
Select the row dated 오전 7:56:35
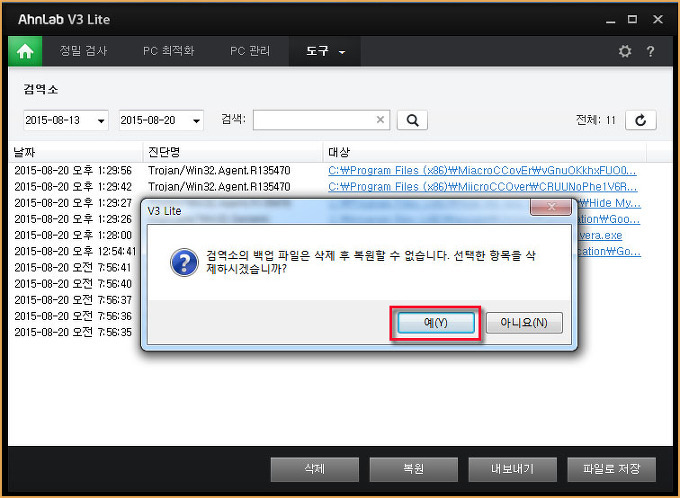tap(73, 332)
